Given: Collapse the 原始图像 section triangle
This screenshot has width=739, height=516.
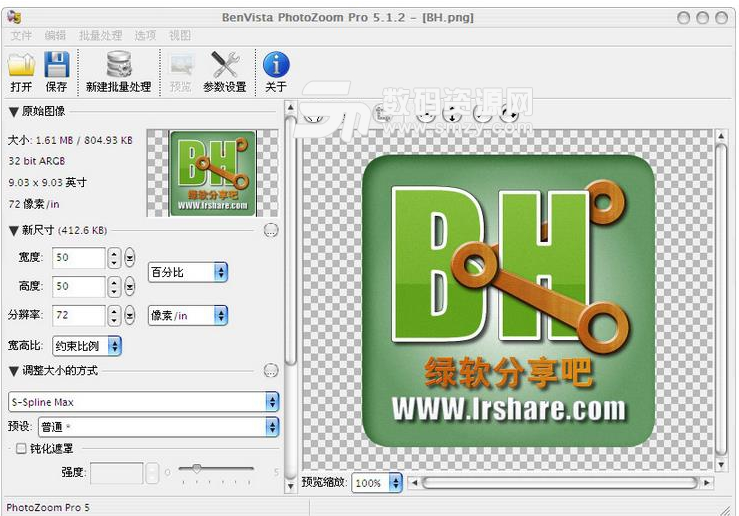Looking at the screenshot, I should [14, 112].
